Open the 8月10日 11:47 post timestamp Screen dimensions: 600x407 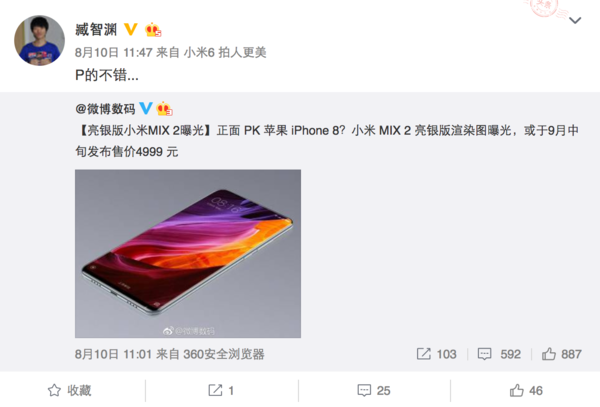(x=114, y=52)
